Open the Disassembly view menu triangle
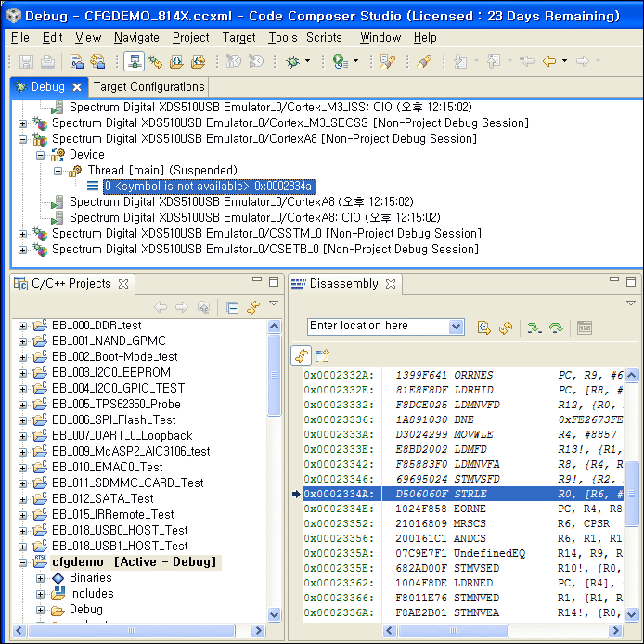 631,303
